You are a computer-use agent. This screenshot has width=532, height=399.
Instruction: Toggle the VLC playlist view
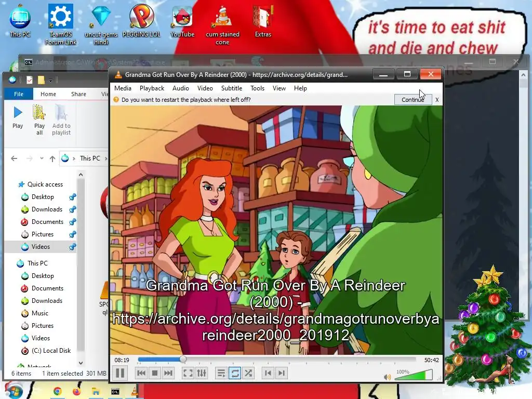[221, 373]
